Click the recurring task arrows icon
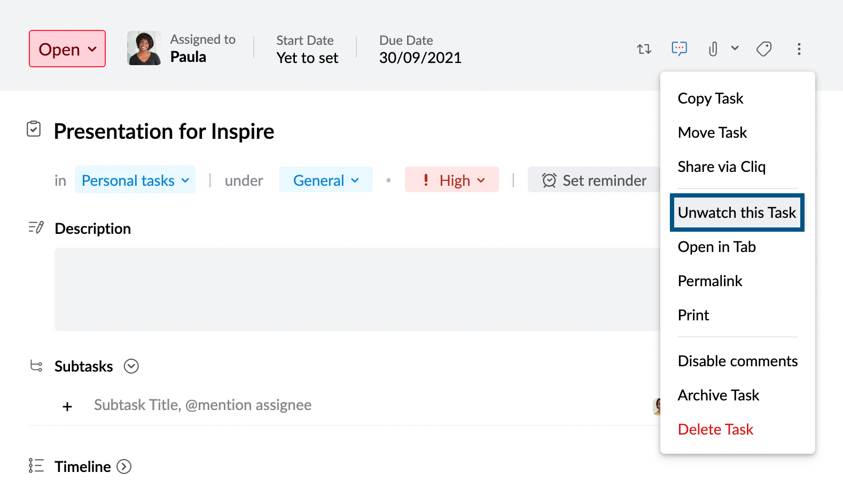Screen dimensions: 843x504 [644, 49]
